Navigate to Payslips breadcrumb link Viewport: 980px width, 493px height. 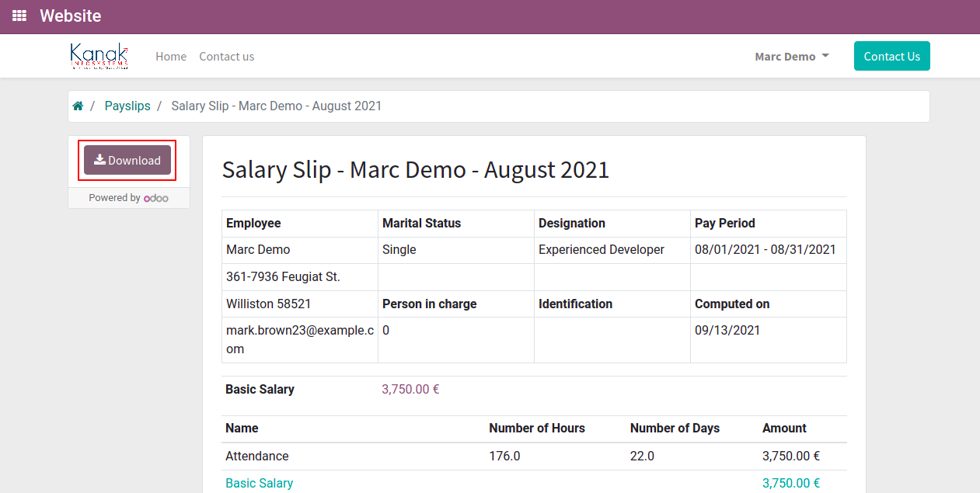pos(127,106)
